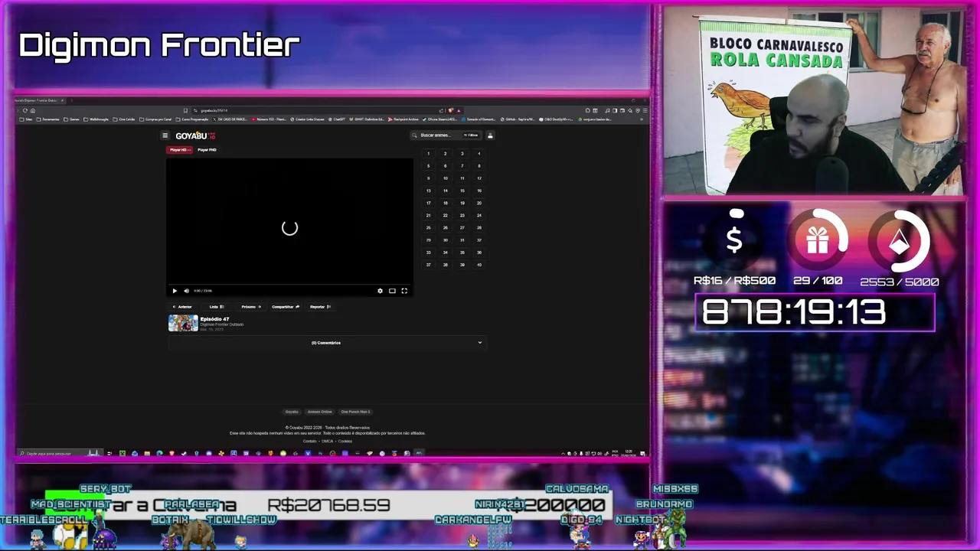980x551 pixels.
Task: Select episode 12
Action: 479,178
